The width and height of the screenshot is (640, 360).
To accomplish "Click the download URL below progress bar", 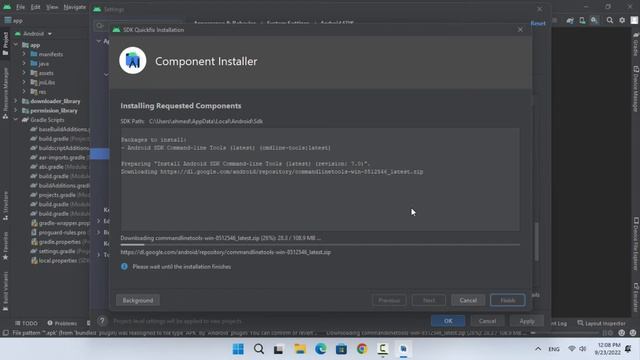I will (x=226, y=252).
